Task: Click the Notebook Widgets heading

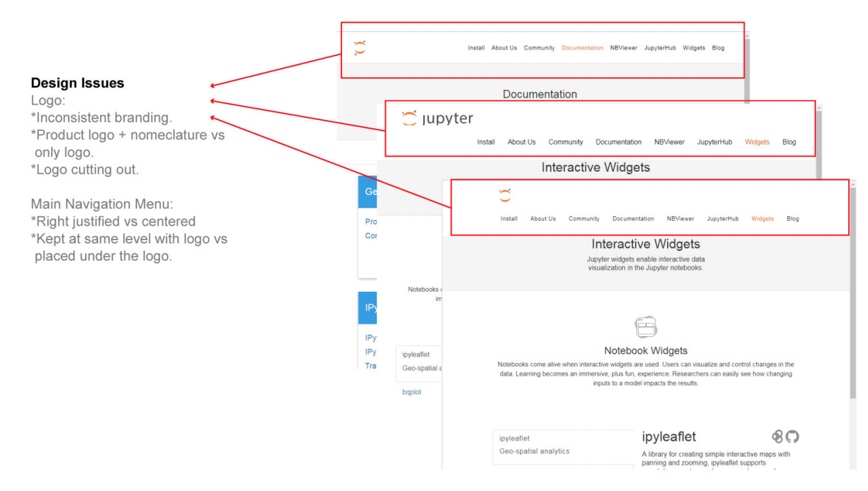Action: (646, 351)
